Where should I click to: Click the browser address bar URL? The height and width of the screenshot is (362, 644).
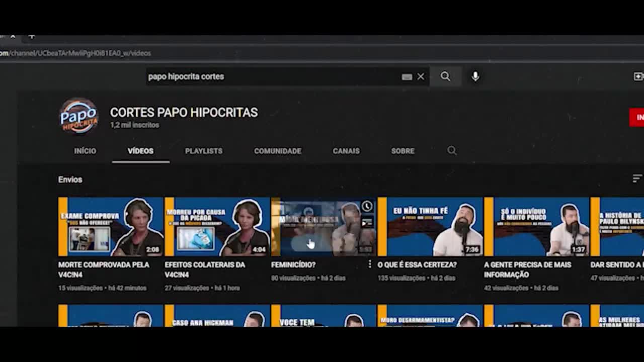pyautogui.click(x=75, y=53)
